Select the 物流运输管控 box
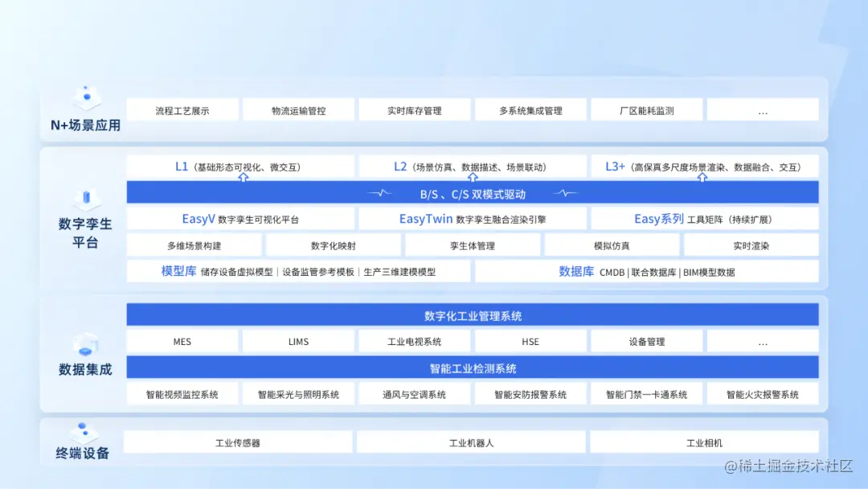868x489 pixels. pyautogui.click(x=298, y=110)
